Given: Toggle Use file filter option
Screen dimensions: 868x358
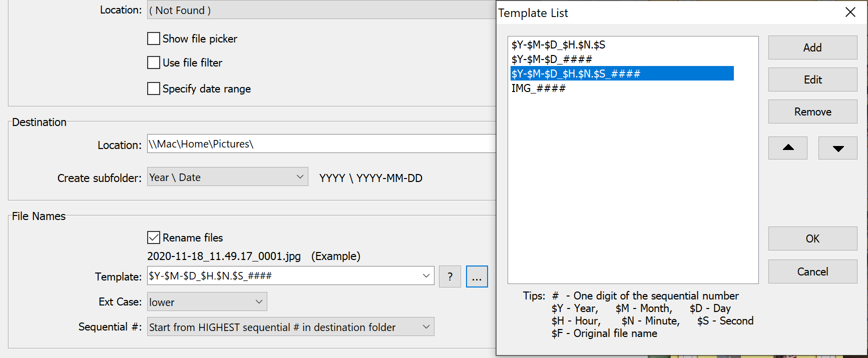Looking at the screenshot, I should 154,62.
